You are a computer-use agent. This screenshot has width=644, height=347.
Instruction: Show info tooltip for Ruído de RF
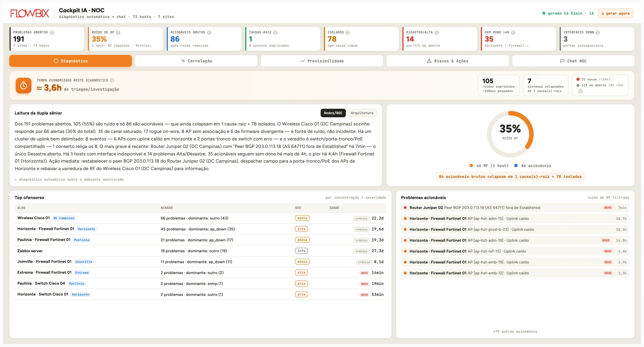pyautogui.click(x=118, y=32)
